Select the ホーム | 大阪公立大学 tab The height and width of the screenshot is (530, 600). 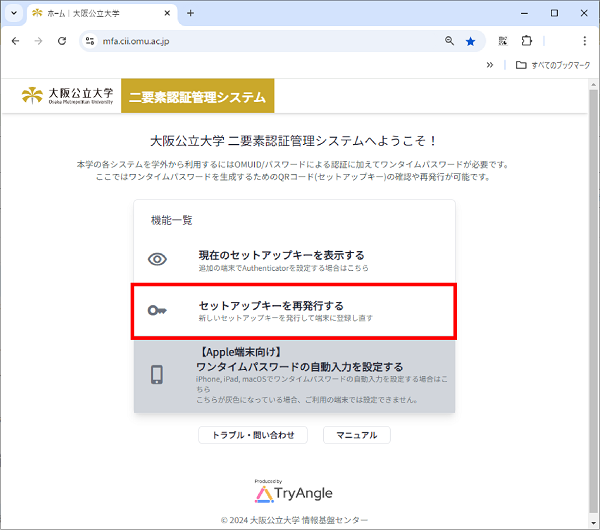[95, 13]
